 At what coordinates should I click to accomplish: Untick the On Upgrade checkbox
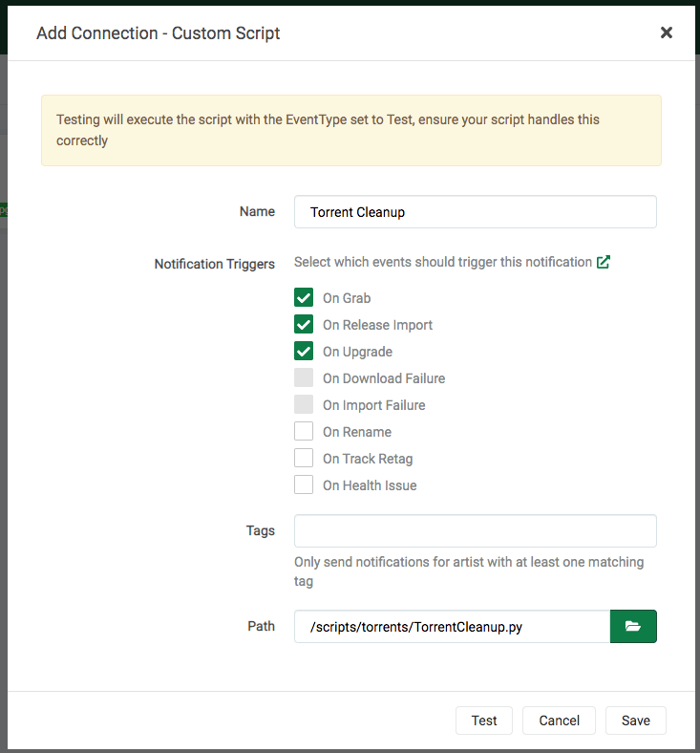point(304,352)
